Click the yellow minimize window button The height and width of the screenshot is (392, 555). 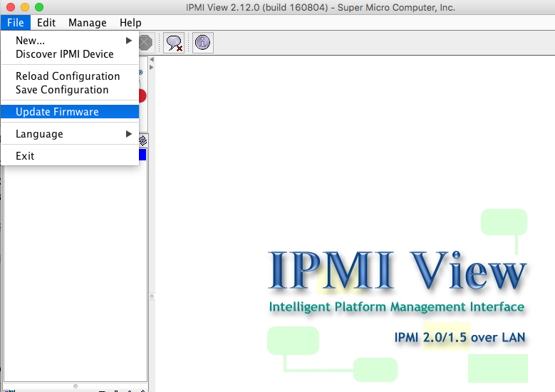click(25, 7)
